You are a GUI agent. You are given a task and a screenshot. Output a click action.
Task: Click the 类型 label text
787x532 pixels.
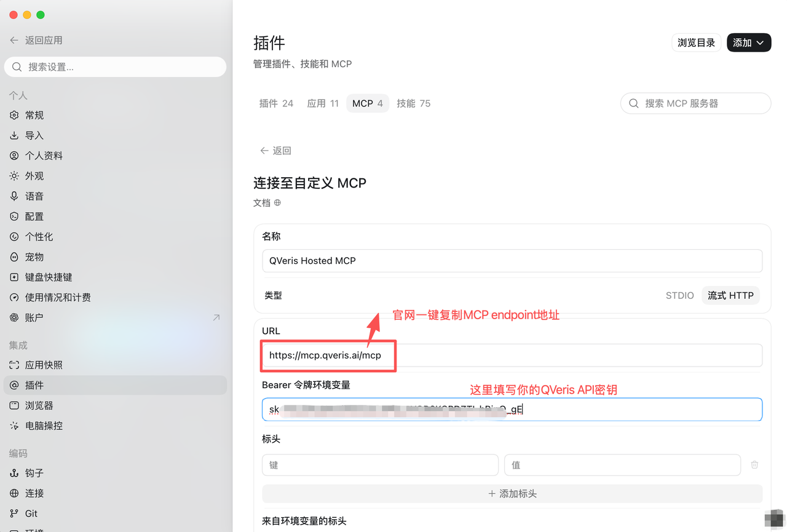click(273, 295)
